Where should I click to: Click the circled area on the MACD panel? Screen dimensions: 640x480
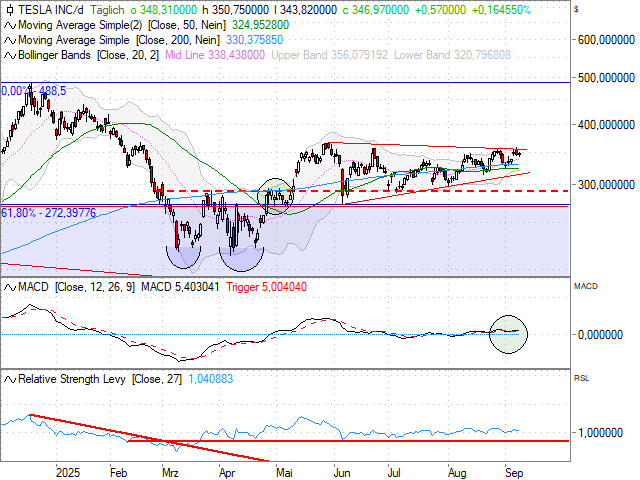point(509,334)
